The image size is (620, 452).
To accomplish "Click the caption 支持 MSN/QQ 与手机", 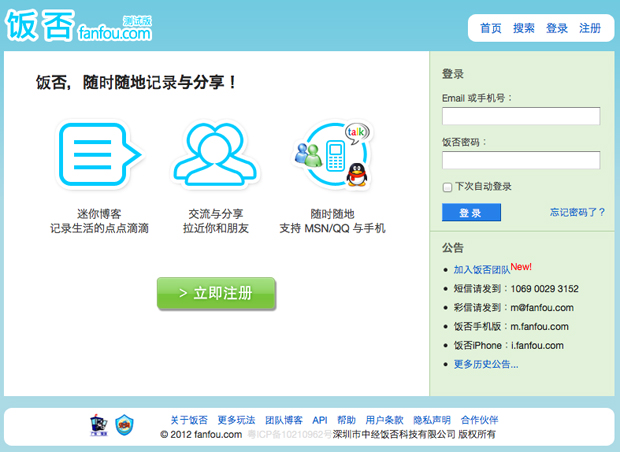I will tap(332, 228).
